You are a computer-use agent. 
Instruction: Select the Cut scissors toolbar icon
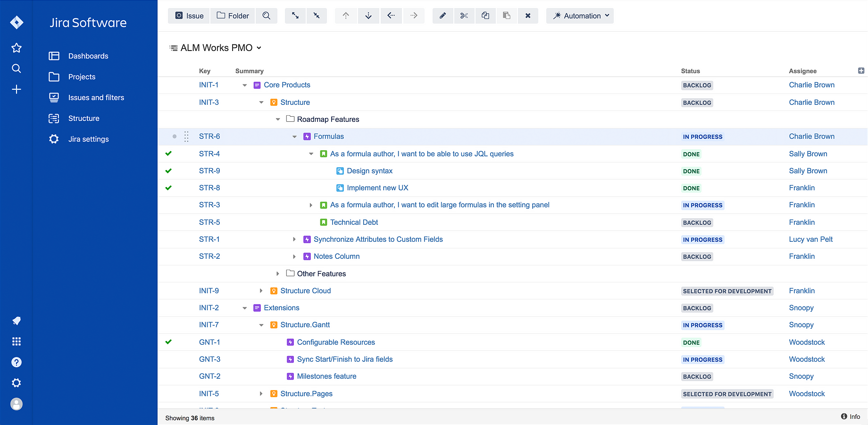pos(464,16)
